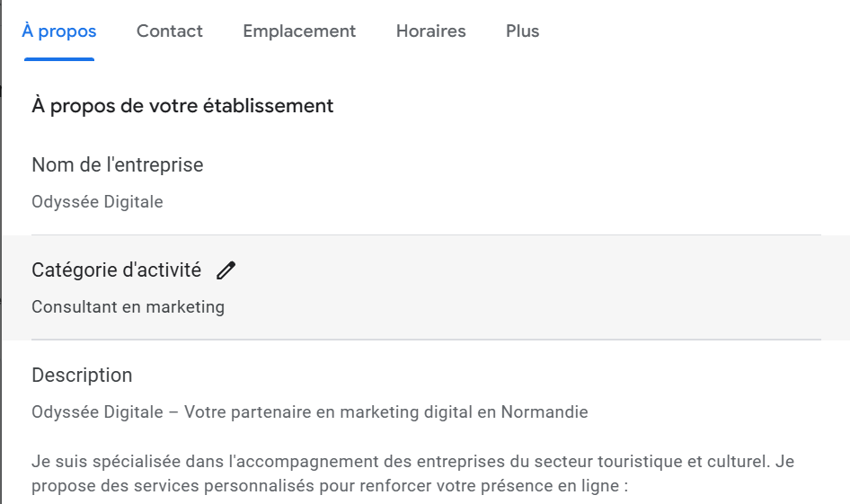Click blue underline indicator beneath À propos
The height and width of the screenshot is (504, 850).
point(59,58)
